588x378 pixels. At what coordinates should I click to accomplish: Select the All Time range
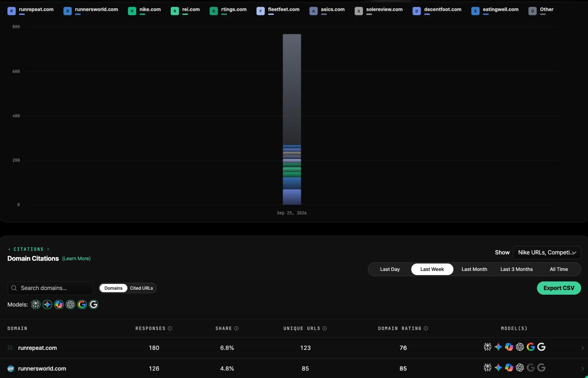click(559, 269)
